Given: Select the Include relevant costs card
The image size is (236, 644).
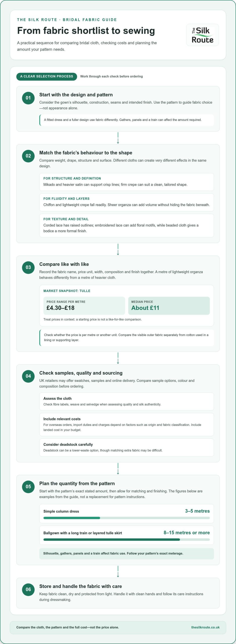Looking at the screenshot, I should pyautogui.click(x=127, y=425).
